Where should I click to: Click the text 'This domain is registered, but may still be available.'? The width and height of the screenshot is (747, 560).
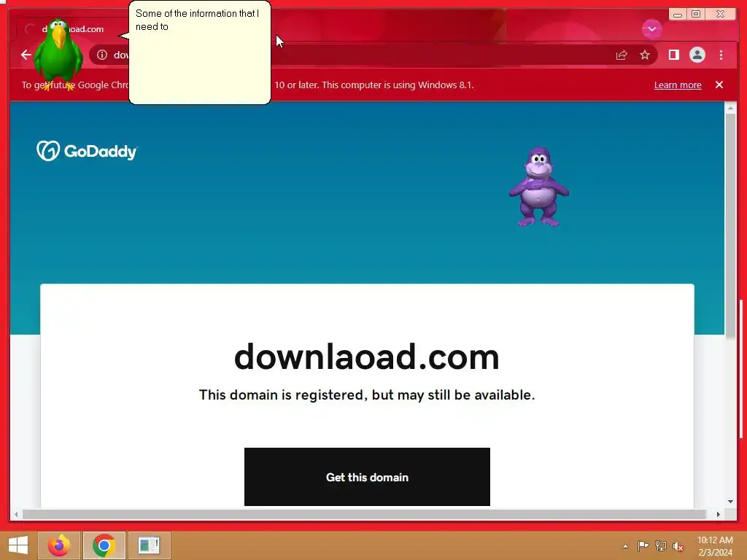point(367,394)
